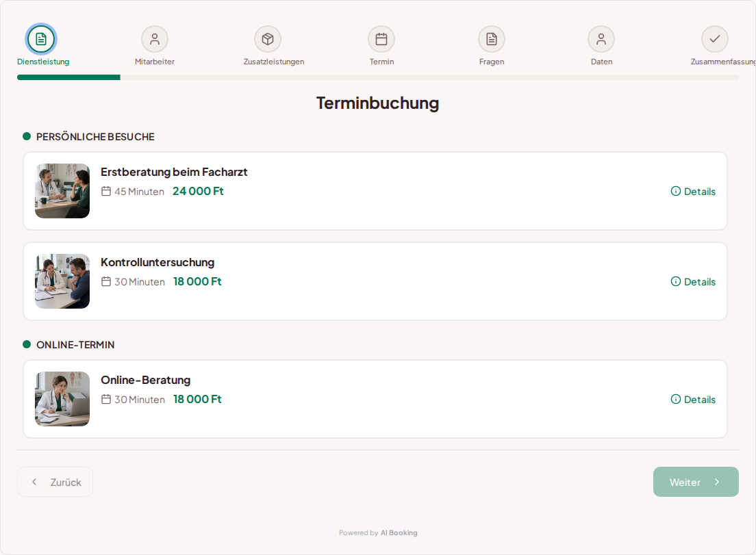Click calendar icon next to 45 Minuten
The image size is (756, 555).
tap(106, 191)
